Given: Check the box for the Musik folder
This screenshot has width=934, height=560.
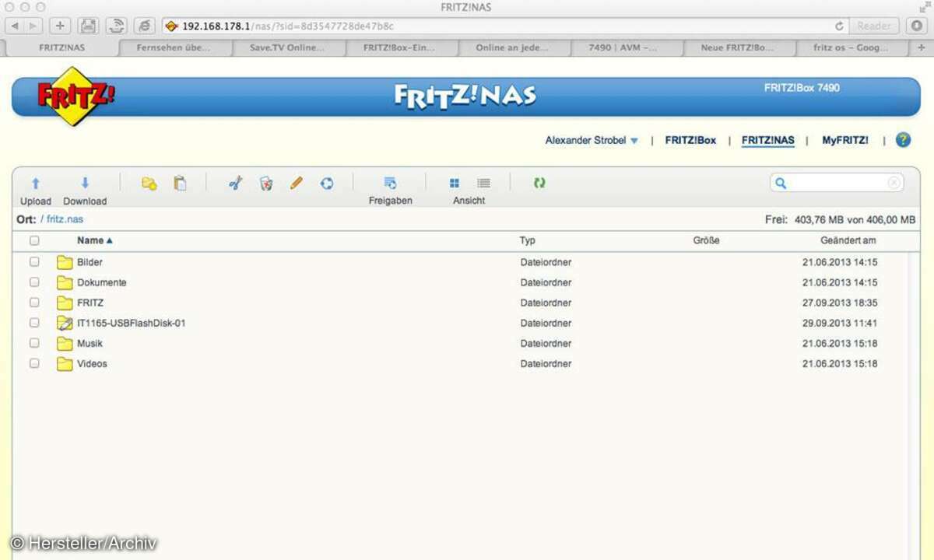Looking at the screenshot, I should pyautogui.click(x=34, y=343).
